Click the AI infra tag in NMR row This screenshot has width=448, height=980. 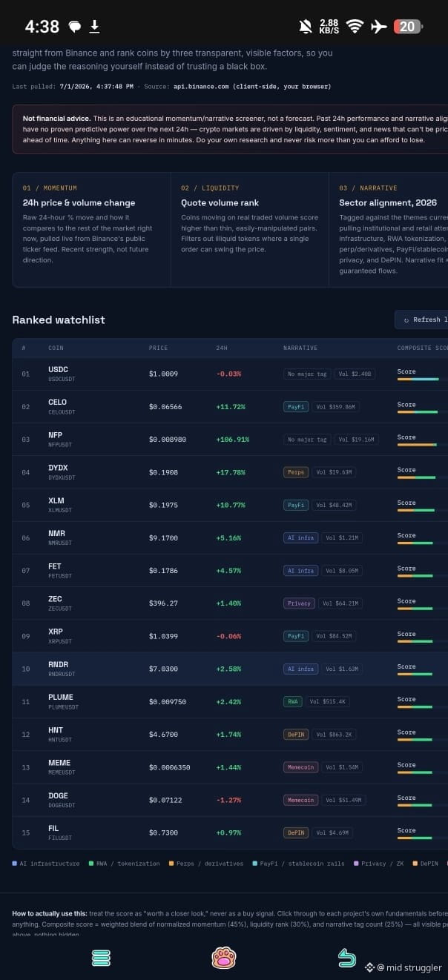(301, 537)
